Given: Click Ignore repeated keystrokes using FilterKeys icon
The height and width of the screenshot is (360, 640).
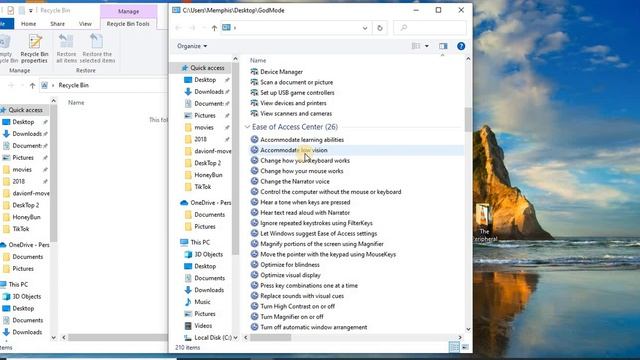Looking at the screenshot, I should [x=254, y=223].
